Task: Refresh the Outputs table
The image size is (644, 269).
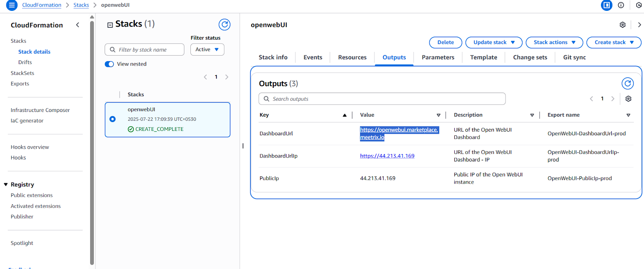Action: 627,83
